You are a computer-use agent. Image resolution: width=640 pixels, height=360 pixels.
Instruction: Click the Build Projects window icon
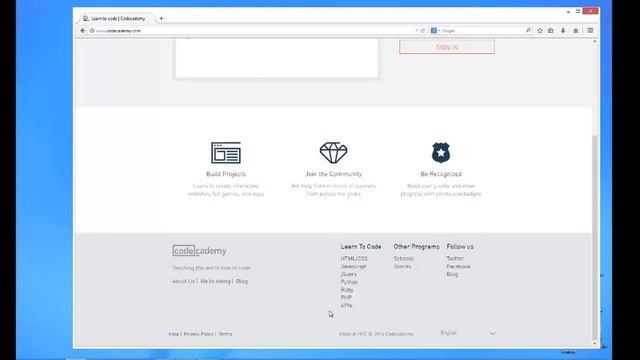[x=226, y=153]
